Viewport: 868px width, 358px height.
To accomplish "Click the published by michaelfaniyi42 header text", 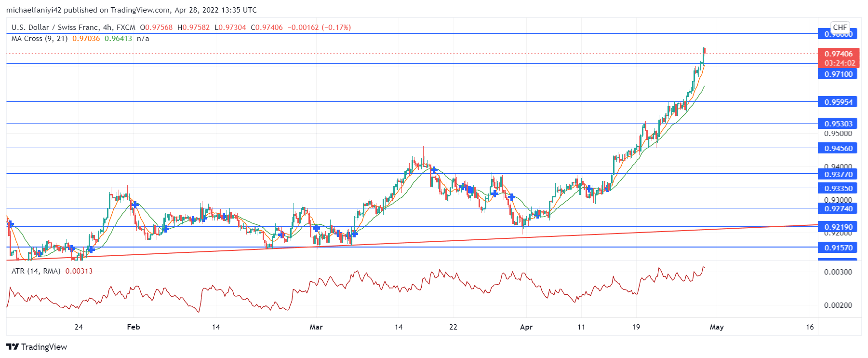I will pyautogui.click(x=132, y=10).
